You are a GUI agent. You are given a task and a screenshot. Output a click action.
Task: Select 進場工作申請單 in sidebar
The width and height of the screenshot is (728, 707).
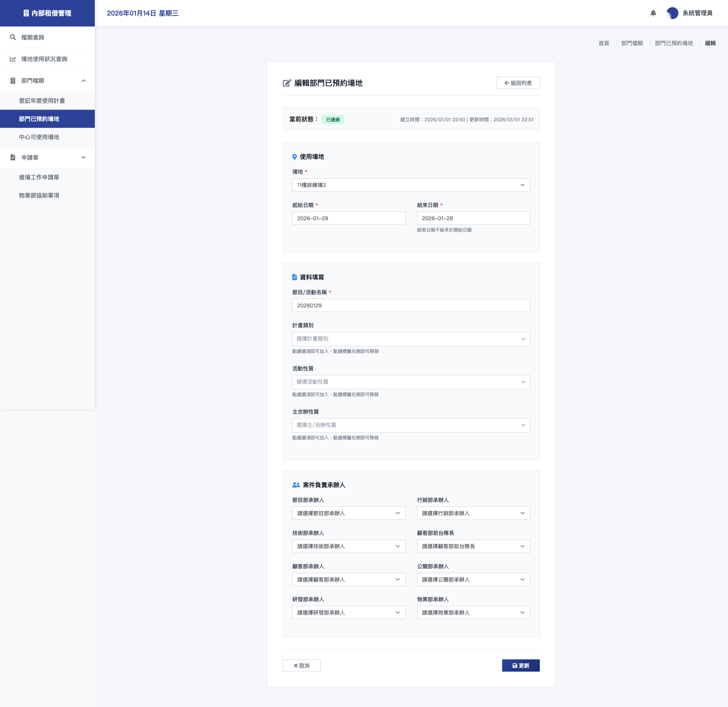tap(39, 177)
